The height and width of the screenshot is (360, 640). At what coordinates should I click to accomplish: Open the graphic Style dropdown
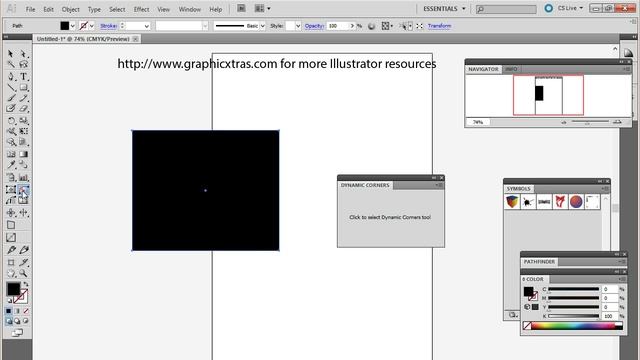(x=298, y=26)
